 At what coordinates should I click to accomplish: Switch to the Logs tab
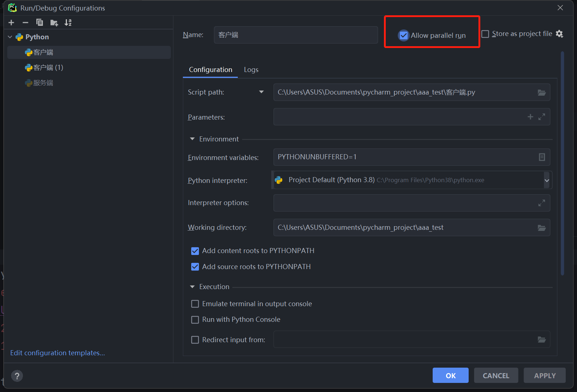[x=251, y=69]
